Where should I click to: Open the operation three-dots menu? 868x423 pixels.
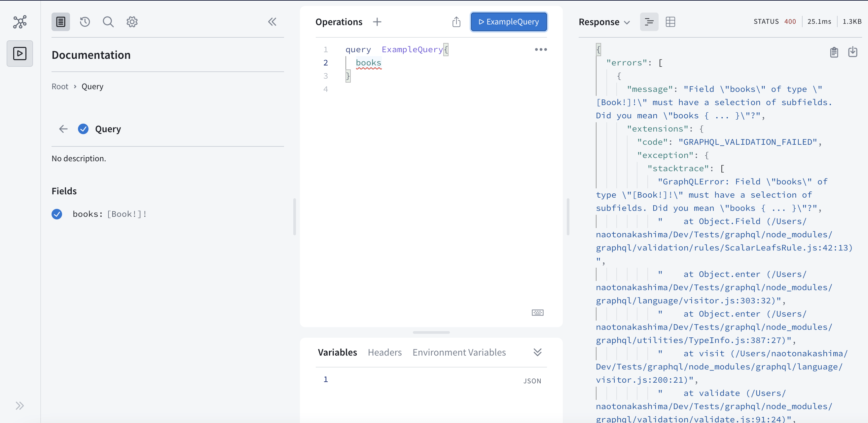(x=541, y=50)
